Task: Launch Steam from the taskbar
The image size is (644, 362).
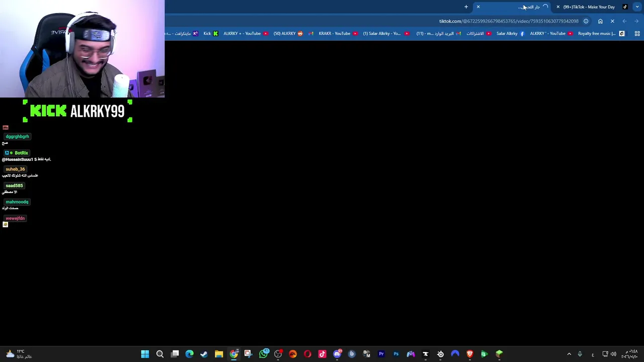Action: click(204, 354)
